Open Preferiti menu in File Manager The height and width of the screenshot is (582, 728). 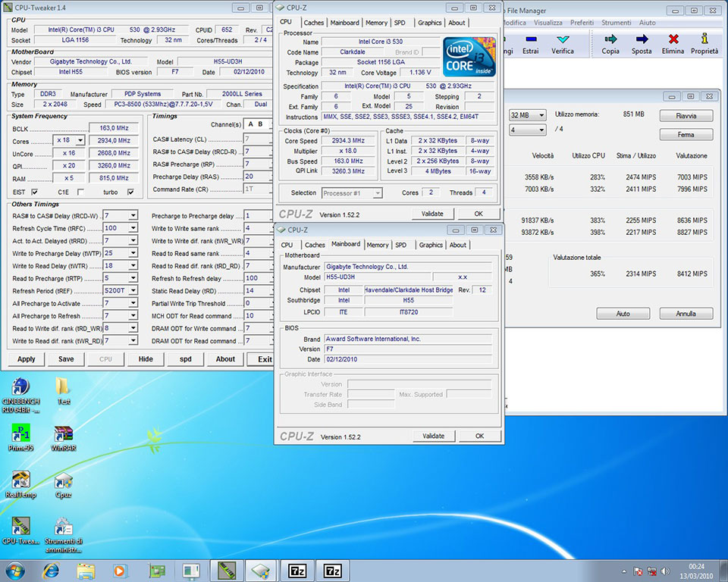point(582,22)
